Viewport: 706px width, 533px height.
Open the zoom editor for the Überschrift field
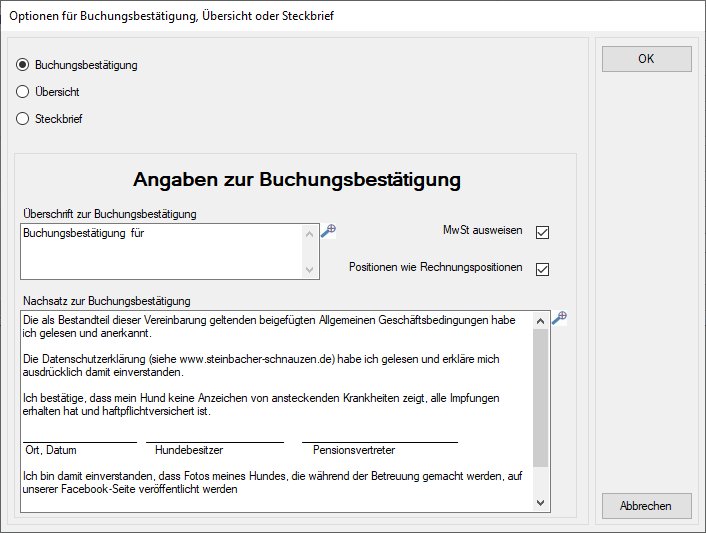328,230
